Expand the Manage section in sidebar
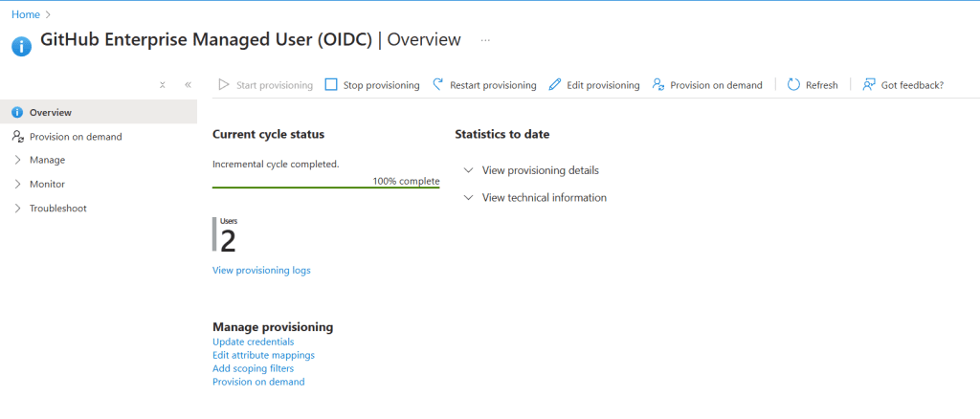 click(18, 160)
